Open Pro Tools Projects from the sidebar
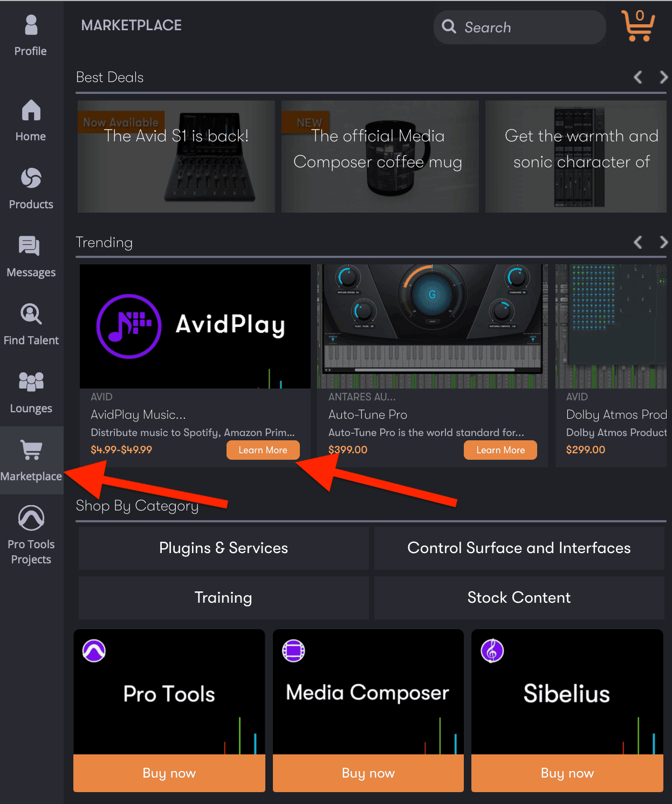Image resolution: width=672 pixels, height=804 pixels. [x=31, y=517]
